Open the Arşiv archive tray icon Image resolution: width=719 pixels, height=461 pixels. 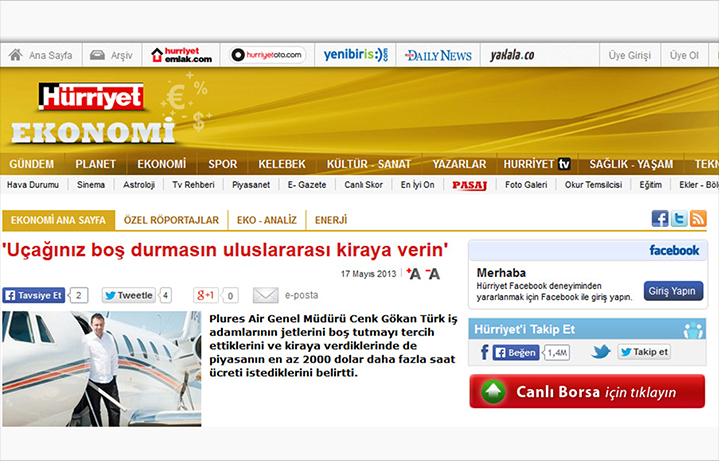coord(97,55)
